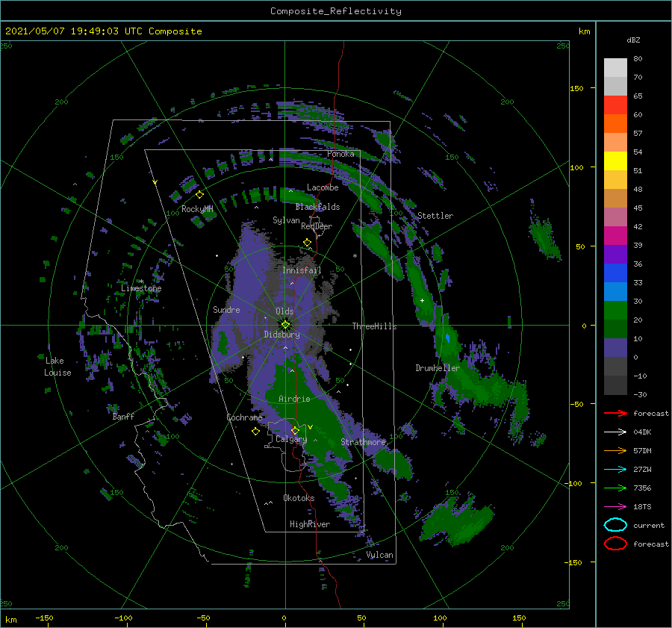Click the white plus marker south of Stettler

click(422, 300)
